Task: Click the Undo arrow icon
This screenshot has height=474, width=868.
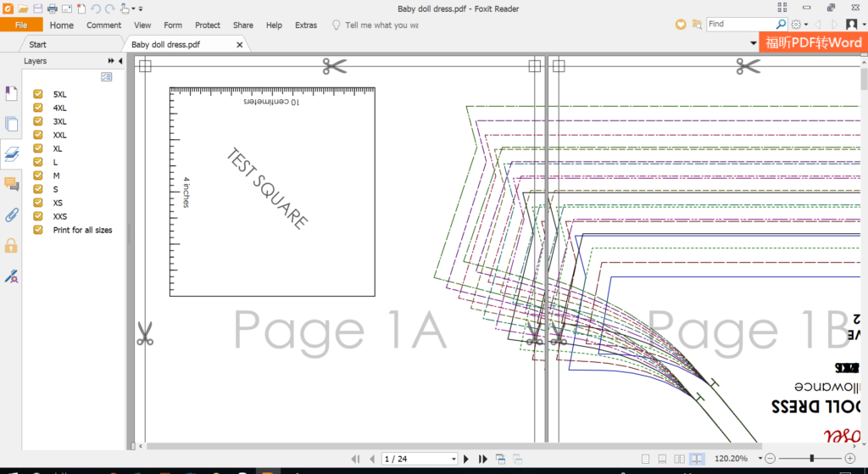Action: click(x=96, y=8)
